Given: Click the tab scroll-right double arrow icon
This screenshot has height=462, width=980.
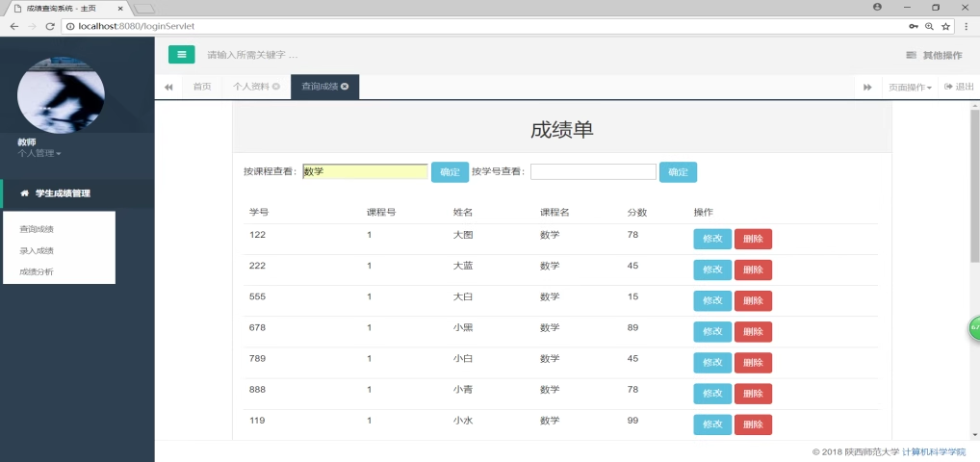Looking at the screenshot, I should pyautogui.click(x=867, y=87).
